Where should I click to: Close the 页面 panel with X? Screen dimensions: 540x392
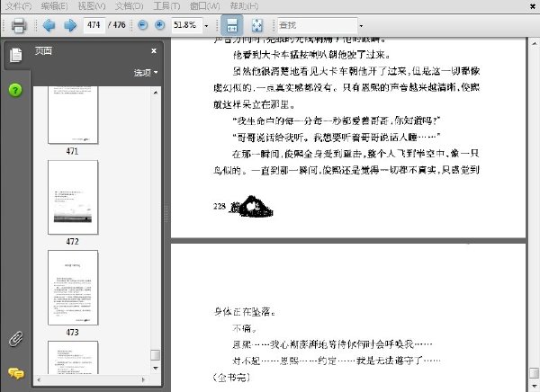pyautogui.click(x=154, y=51)
